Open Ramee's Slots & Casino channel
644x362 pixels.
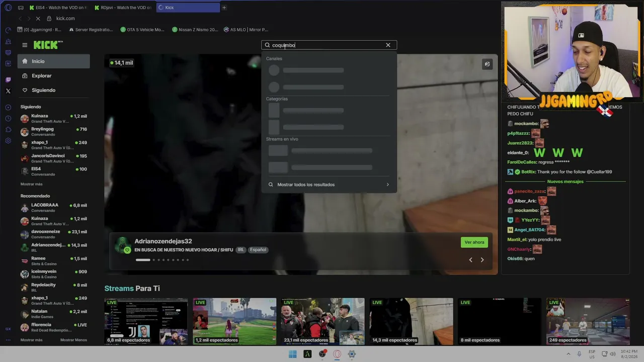pos(54,261)
